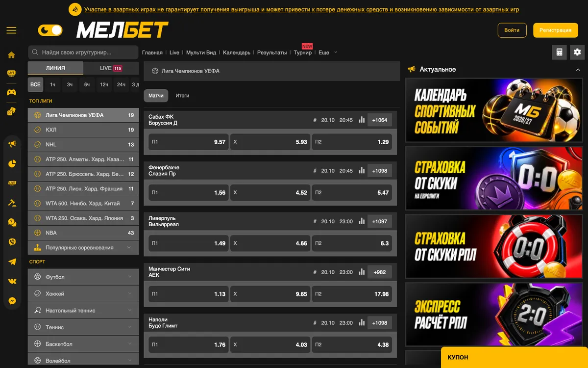Select the ВСЕ time filter
This screenshot has width=588, height=368.
[x=35, y=85]
